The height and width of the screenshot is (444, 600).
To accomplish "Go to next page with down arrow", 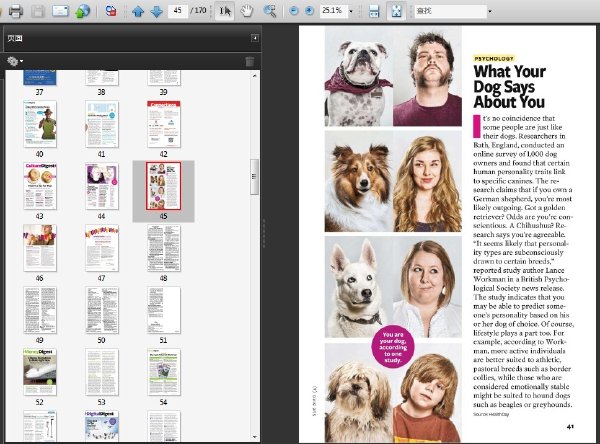I will click(157, 11).
